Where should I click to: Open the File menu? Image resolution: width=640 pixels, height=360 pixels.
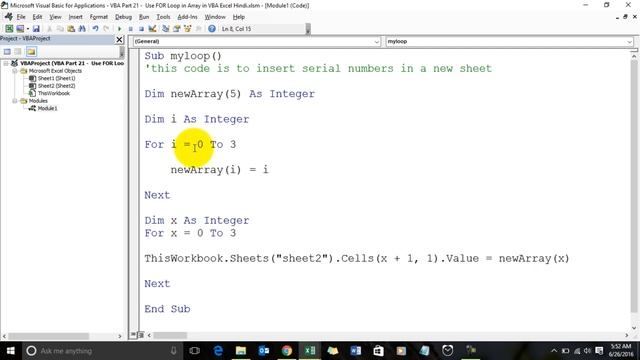(21, 17)
